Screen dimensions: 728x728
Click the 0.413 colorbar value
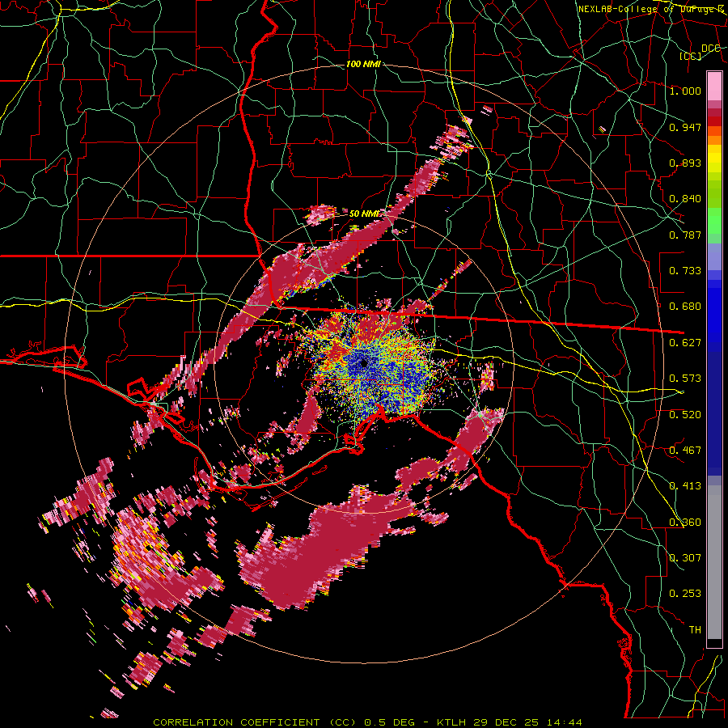[x=685, y=486]
